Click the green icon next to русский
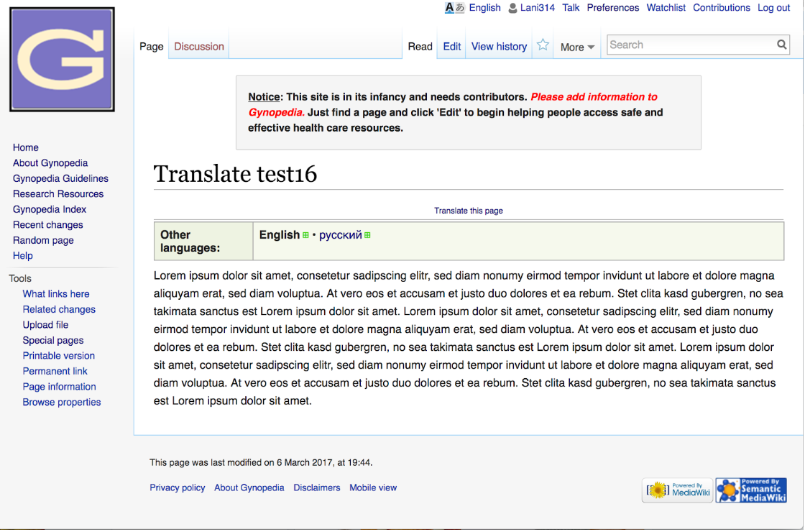 [367, 235]
